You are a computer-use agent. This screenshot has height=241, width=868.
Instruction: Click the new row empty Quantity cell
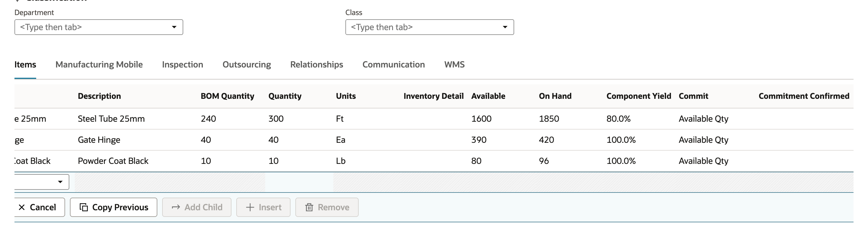click(x=299, y=182)
